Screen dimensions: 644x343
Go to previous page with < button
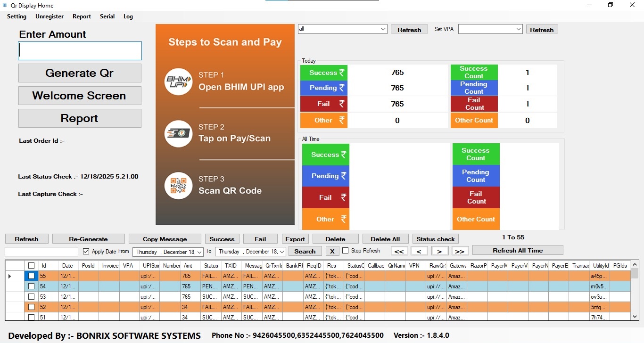coord(419,251)
